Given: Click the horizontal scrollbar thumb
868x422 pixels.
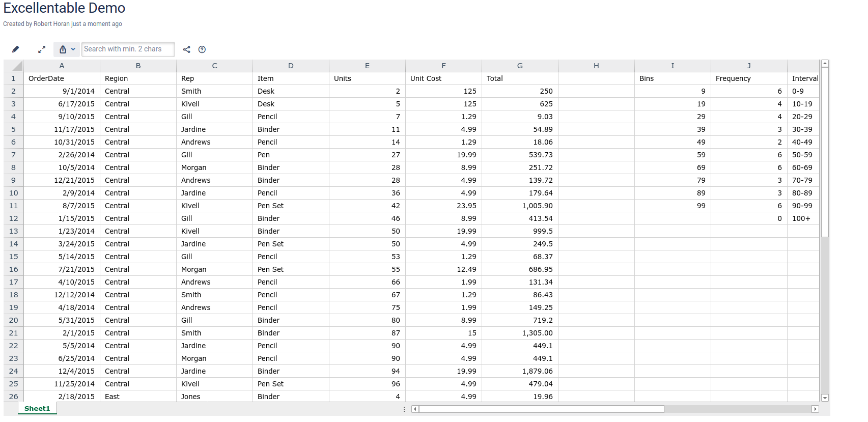Looking at the screenshot, I should point(541,409).
